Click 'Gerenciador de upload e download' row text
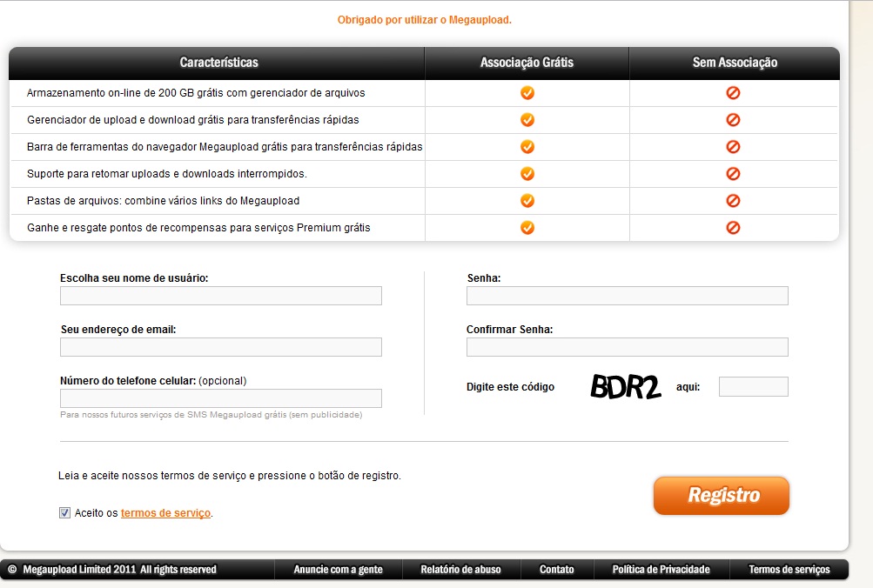This screenshot has height=588, width=873. point(192,120)
